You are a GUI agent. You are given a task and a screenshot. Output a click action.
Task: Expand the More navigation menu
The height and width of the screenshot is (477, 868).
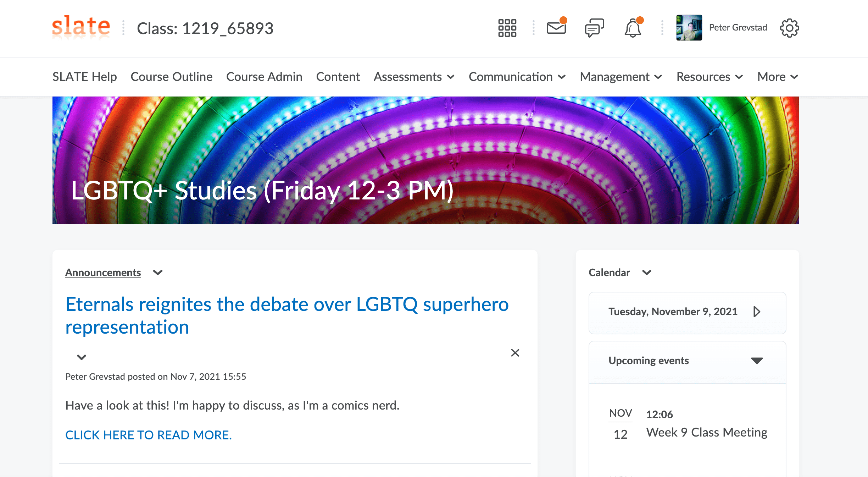(777, 77)
